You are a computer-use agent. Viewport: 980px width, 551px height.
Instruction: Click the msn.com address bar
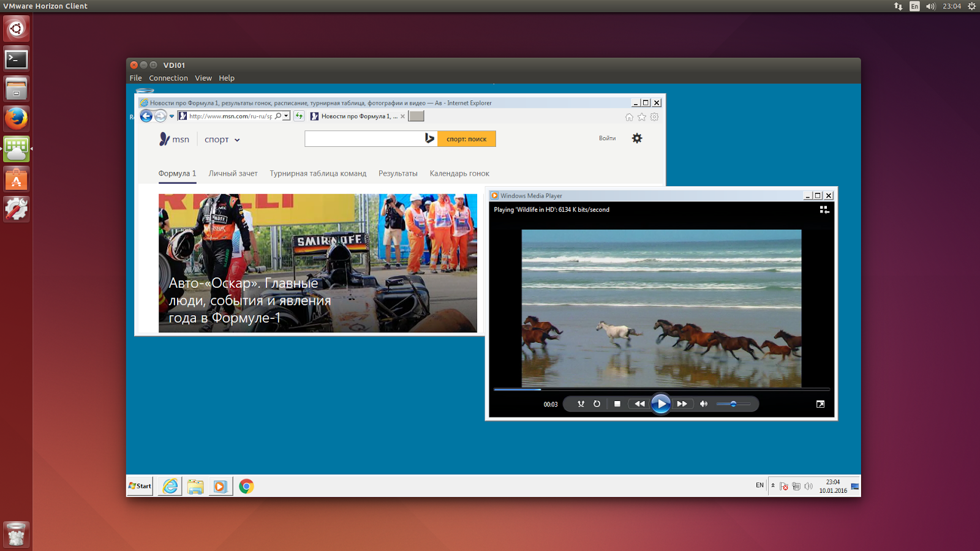pyautogui.click(x=230, y=116)
